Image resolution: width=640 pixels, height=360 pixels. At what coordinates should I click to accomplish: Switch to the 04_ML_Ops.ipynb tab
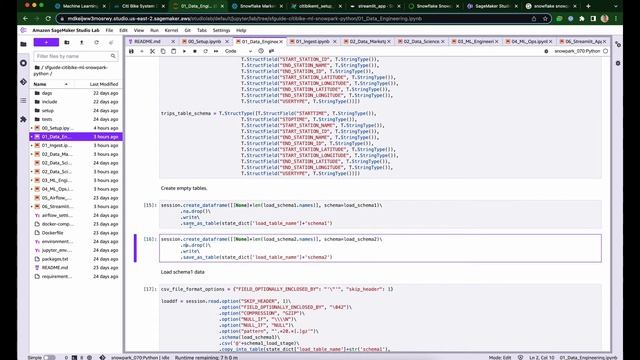(529, 42)
